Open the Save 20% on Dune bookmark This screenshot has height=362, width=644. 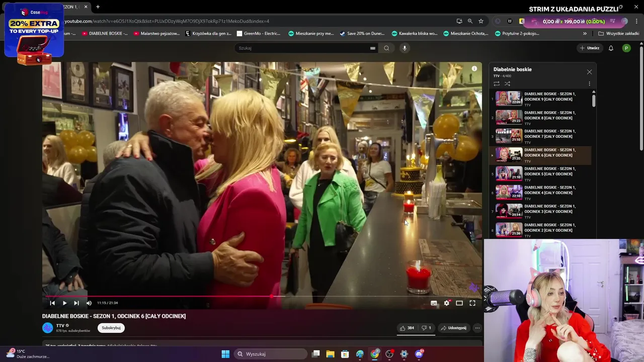[x=362, y=34]
